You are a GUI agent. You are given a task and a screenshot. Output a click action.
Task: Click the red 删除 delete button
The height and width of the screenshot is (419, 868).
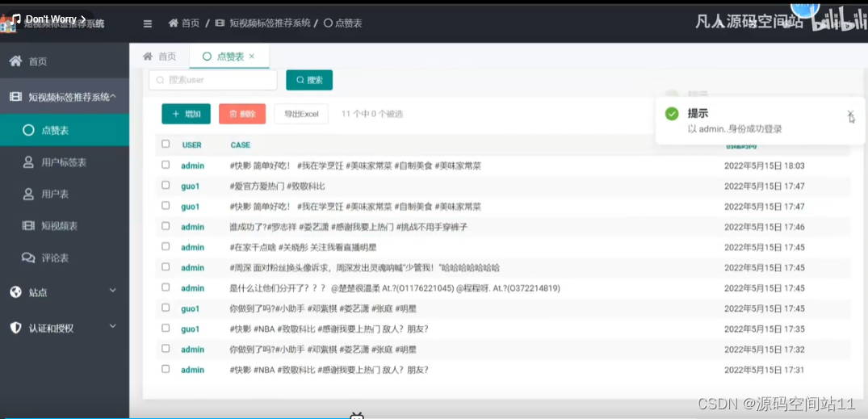[242, 114]
